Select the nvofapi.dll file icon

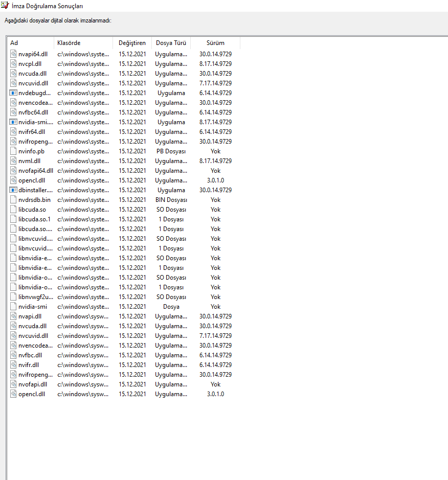coord(13,384)
